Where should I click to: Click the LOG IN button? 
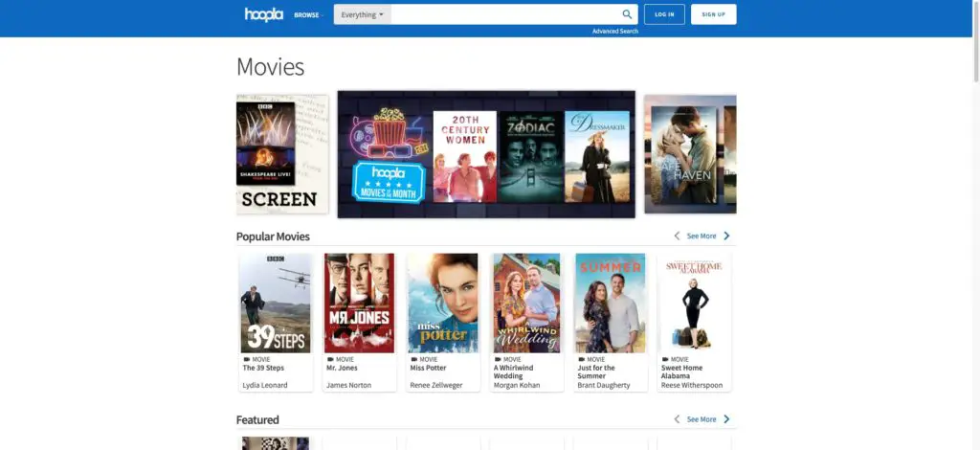coord(664,14)
